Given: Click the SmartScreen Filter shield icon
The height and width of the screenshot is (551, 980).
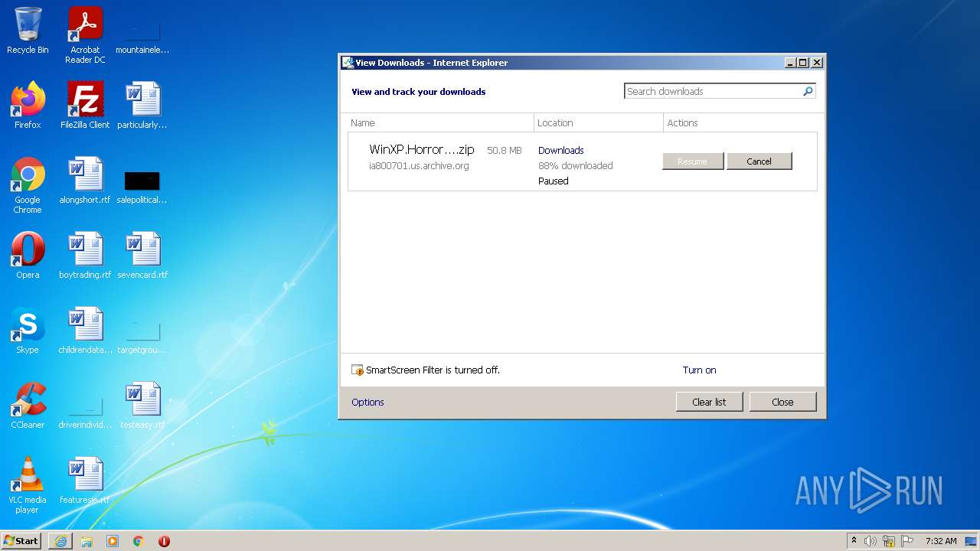Looking at the screenshot, I should click(x=358, y=370).
